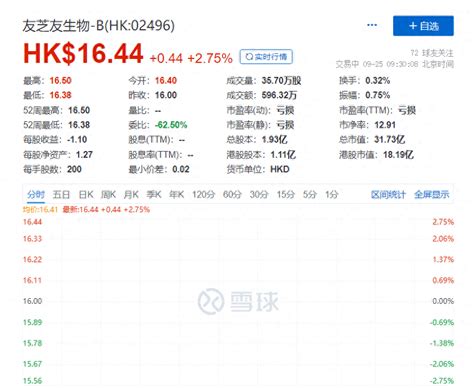Choose the 120分 interval tab
Image resolution: width=474 pixels, height=388 pixels.
point(203,194)
